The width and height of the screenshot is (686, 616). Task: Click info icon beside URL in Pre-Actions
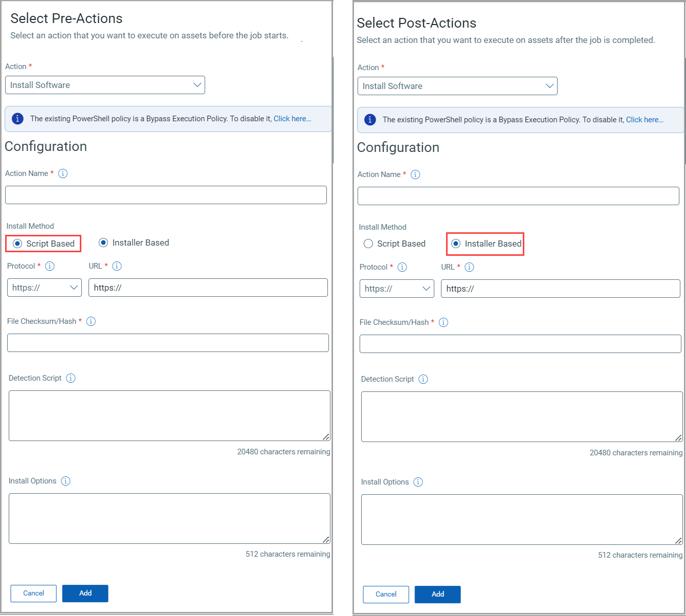[x=117, y=266]
